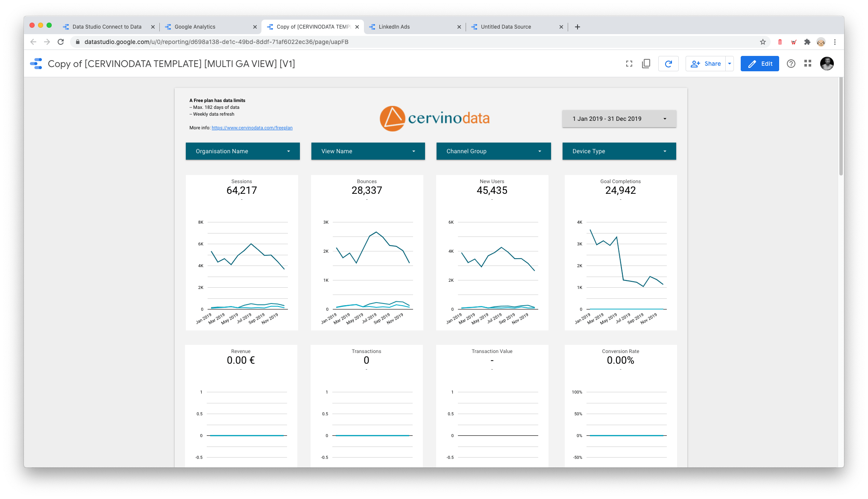Open the Google account avatar
Image resolution: width=868 pixels, height=499 pixels.
pyautogui.click(x=827, y=64)
